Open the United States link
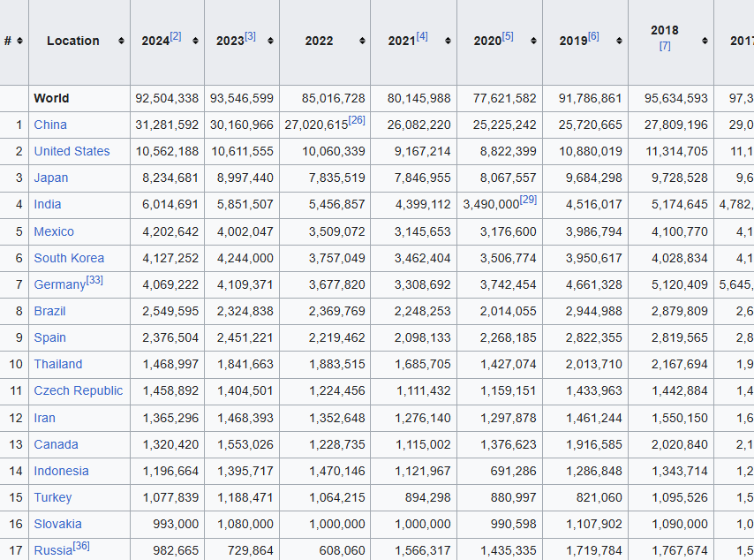 point(72,152)
